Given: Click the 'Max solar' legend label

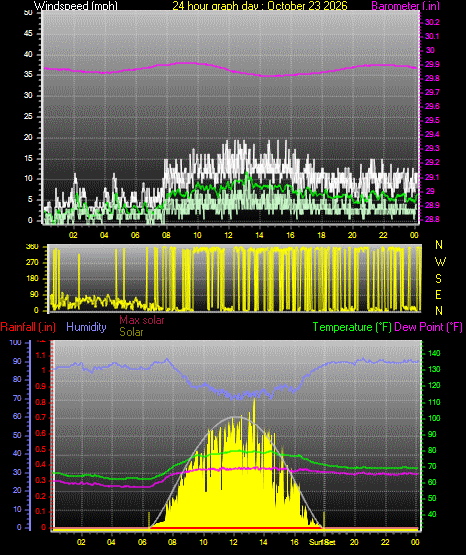Looking at the screenshot, I should [x=142, y=320].
